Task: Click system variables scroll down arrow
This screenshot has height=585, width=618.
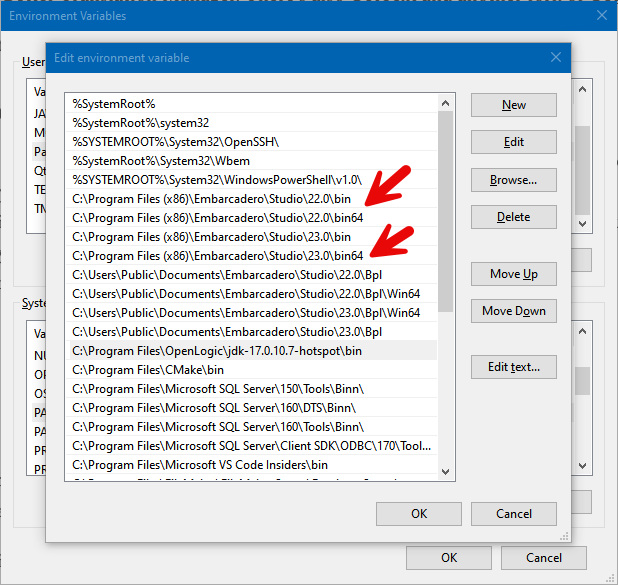Action: pos(583,466)
